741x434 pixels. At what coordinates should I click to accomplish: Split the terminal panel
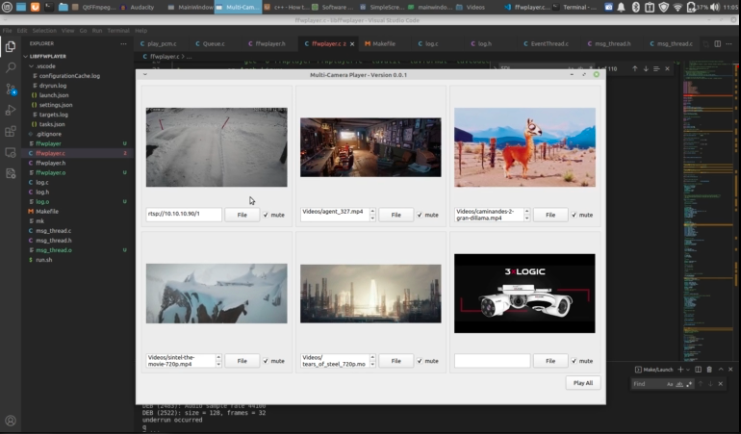698,369
